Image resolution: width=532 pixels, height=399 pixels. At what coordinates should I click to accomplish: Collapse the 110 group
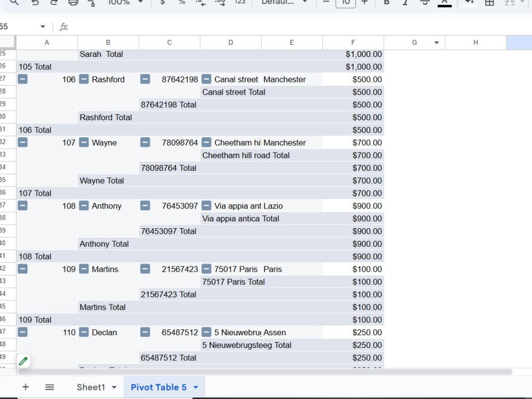(23, 332)
